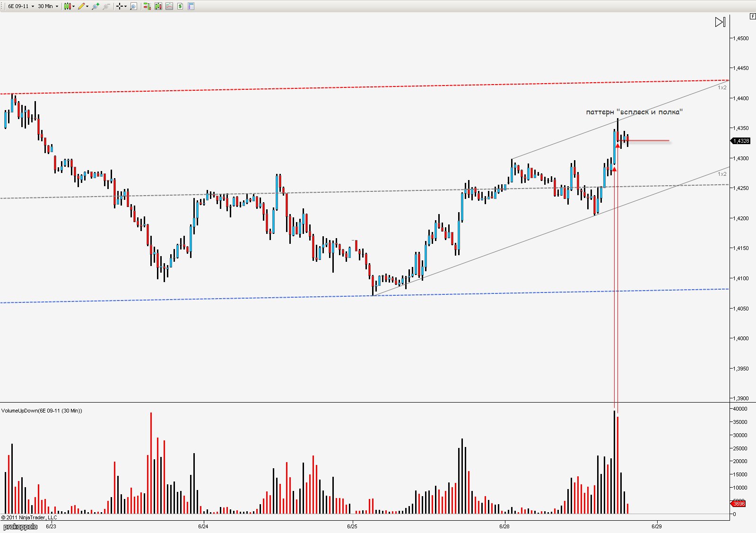This screenshot has height=533, width=756.
Task: Select the паттерн "всплеск и полка" annotation text
Action: 634,112
